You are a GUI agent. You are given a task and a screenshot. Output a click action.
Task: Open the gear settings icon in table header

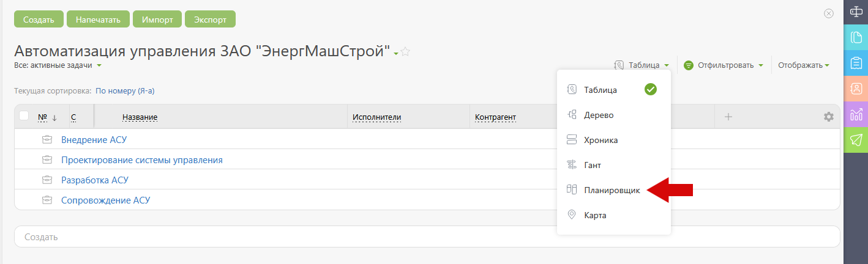click(x=829, y=117)
